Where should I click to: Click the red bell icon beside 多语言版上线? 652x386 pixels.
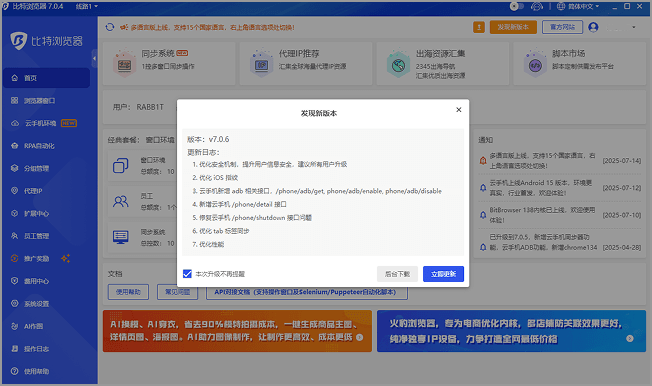pyautogui.click(x=483, y=161)
